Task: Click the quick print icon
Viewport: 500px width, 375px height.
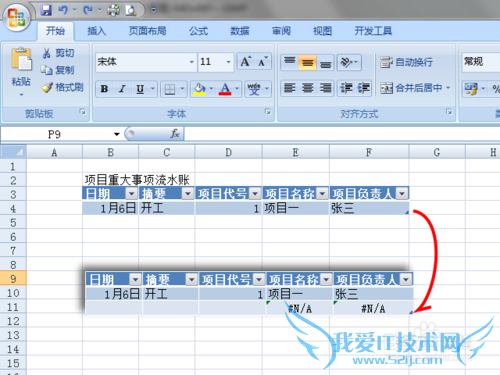Action: (114, 10)
